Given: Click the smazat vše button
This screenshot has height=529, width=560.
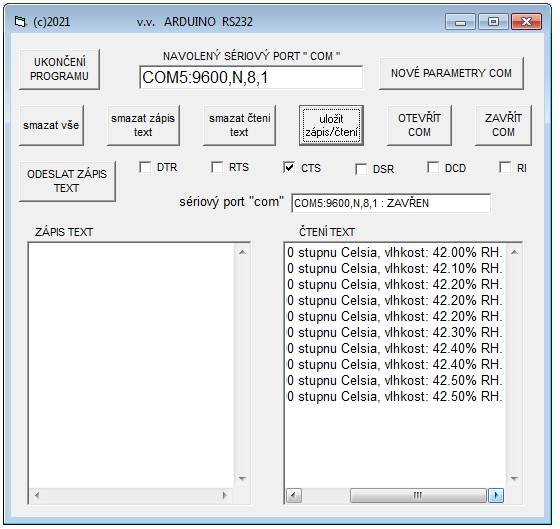Looking at the screenshot, I should (51, 125).
